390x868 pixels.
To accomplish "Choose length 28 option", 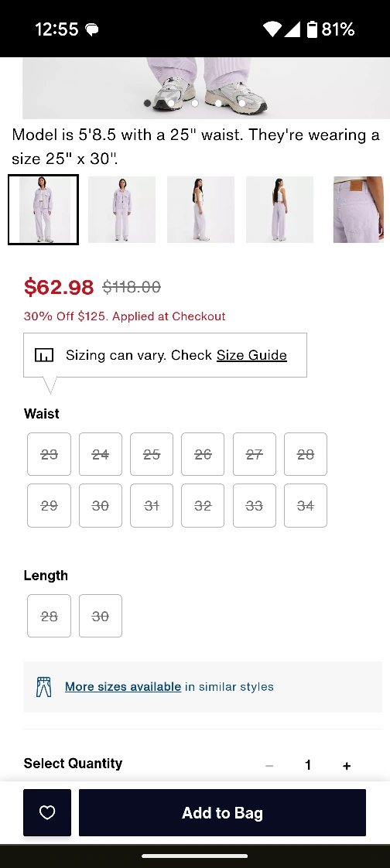I will 50,616.
